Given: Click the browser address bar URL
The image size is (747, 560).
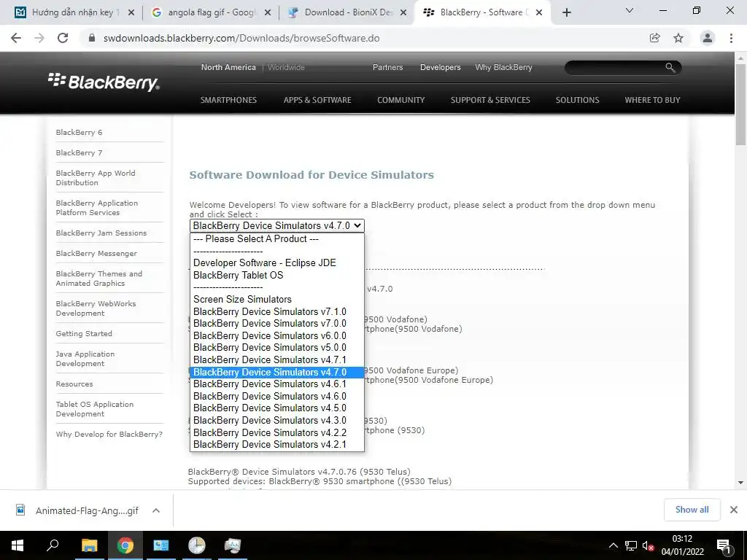Looking at the screenshot, I should coord(241,38).
